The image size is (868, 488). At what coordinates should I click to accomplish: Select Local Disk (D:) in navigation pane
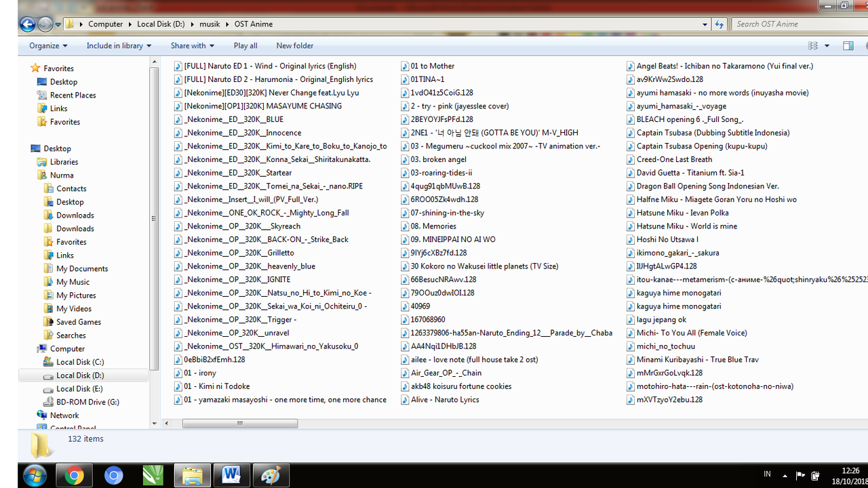pos(80,375)
